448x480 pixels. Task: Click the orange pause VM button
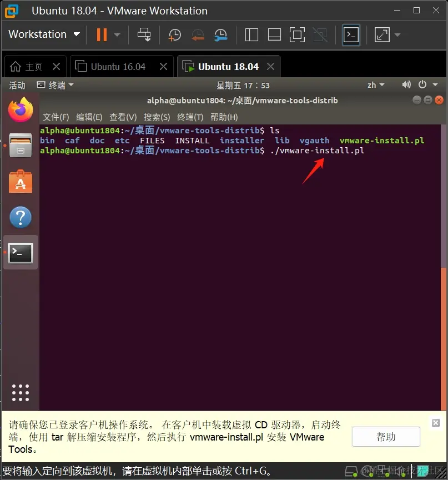(x=102, y=34)
